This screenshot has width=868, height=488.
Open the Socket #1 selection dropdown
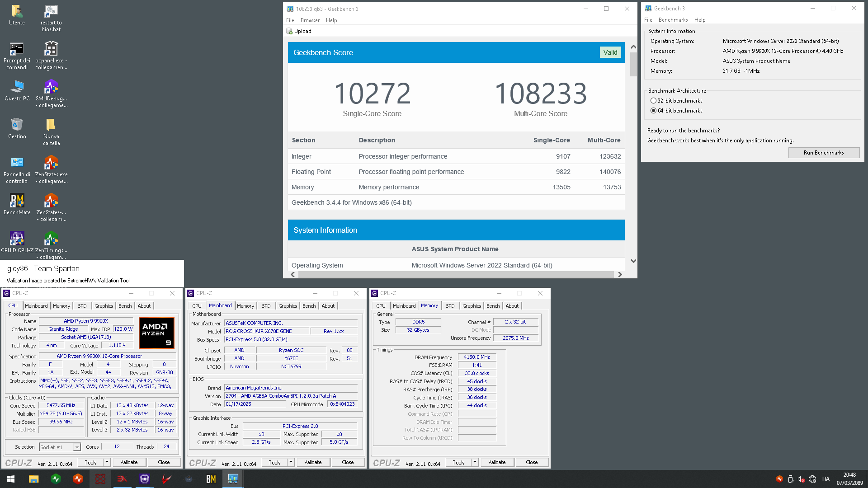(x=60, y=447)
